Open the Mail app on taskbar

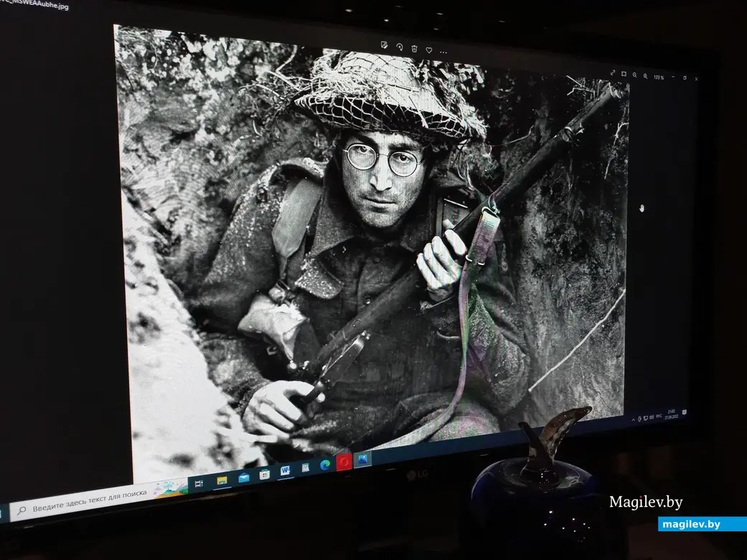[x=243, y=477]
